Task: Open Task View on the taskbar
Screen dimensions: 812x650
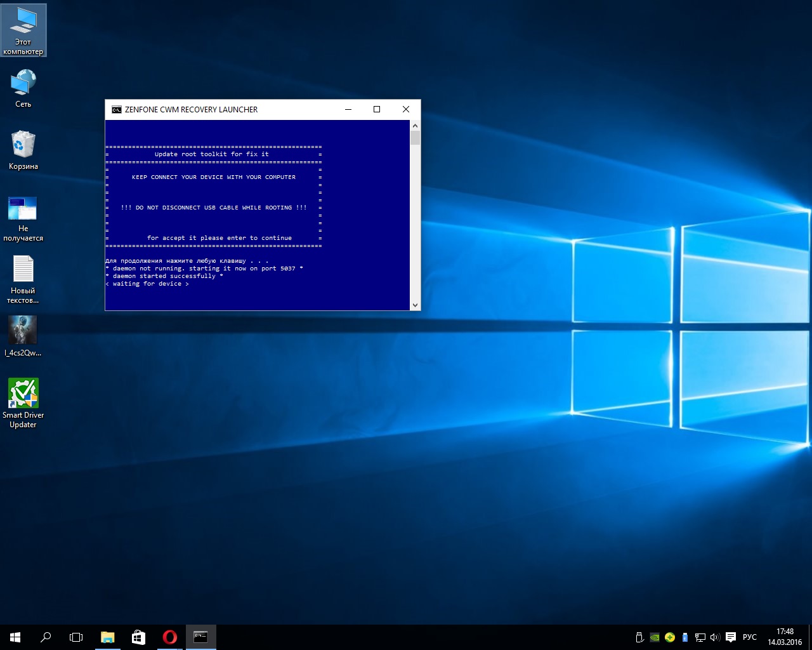Action: 76,637
